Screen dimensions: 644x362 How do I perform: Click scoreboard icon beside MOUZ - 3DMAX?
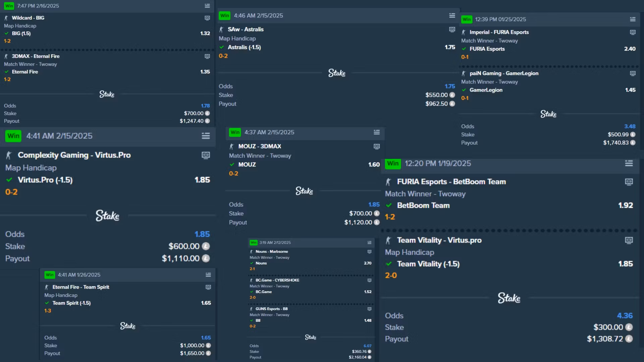(x=377, y=146)
